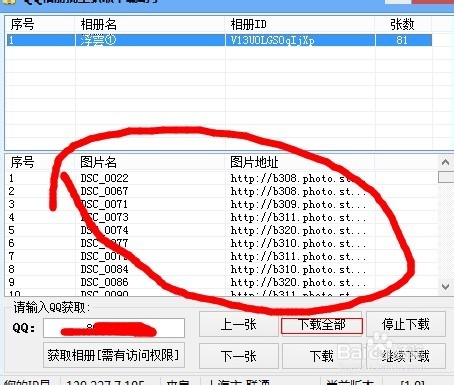Click image list scrollbar thumb
The image size is (454, 385).
(446, 177)
